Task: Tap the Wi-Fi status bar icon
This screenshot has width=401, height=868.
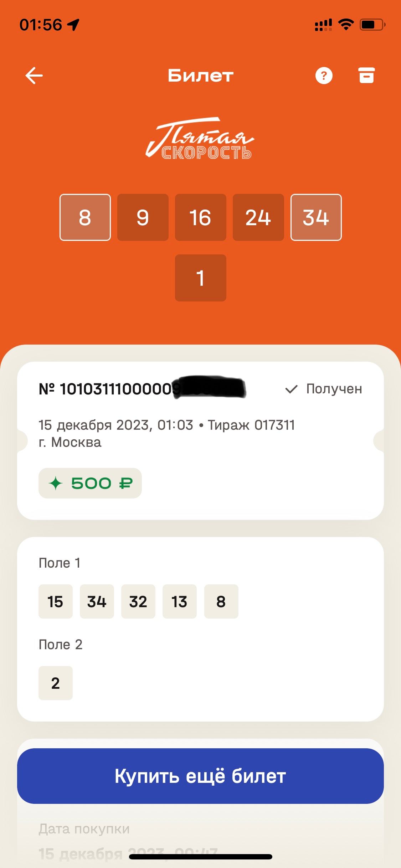Action: [x=346, y=25]
